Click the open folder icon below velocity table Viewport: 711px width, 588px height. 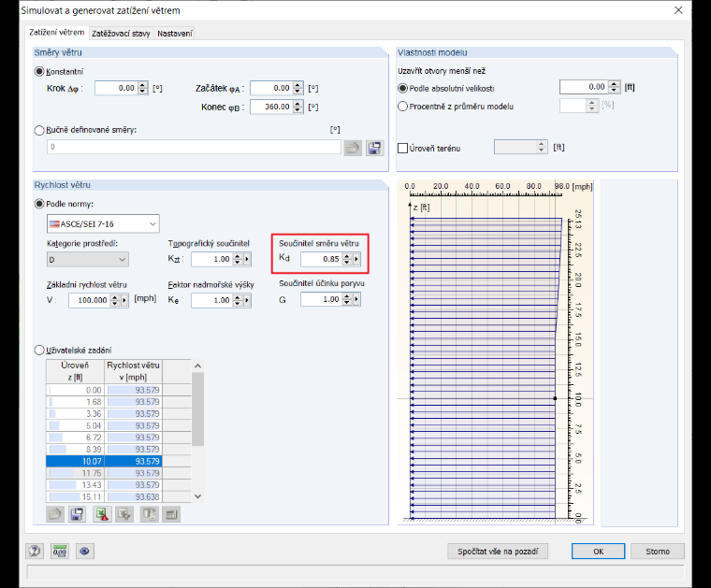(x=55, y=514)
